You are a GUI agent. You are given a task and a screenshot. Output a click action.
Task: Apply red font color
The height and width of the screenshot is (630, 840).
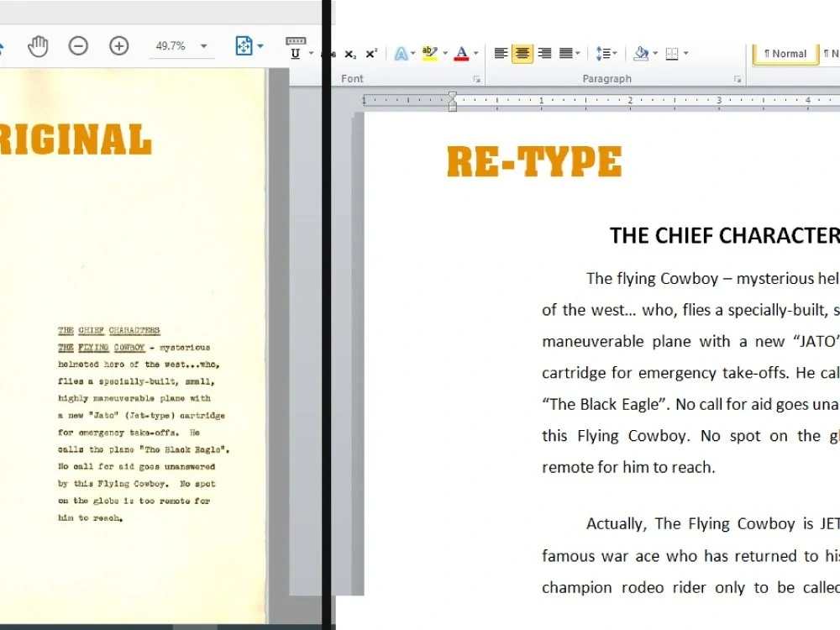click(461, 54)
